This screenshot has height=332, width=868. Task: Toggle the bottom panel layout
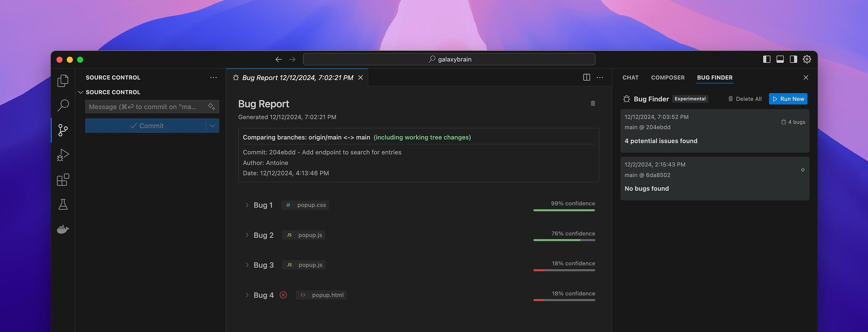(780, 59)
